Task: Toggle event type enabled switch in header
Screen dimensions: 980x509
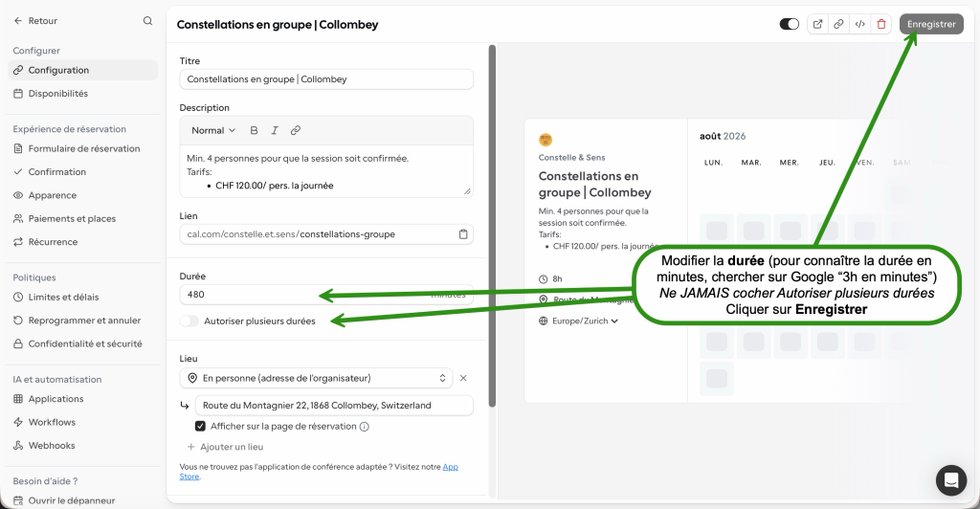Action: pos(790,24)
